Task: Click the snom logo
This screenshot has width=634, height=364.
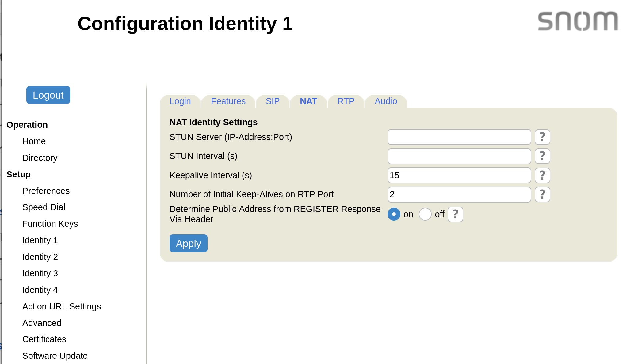Action: (578, 21)
